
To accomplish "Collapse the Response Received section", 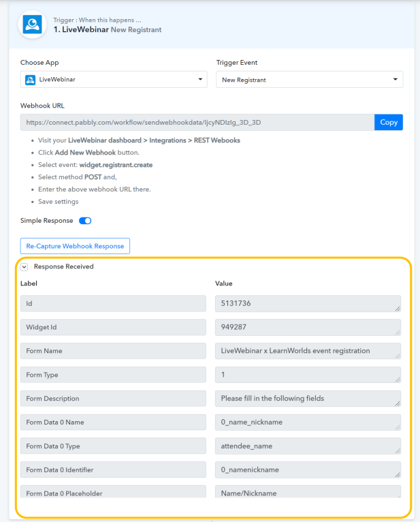I will point(25,267).
